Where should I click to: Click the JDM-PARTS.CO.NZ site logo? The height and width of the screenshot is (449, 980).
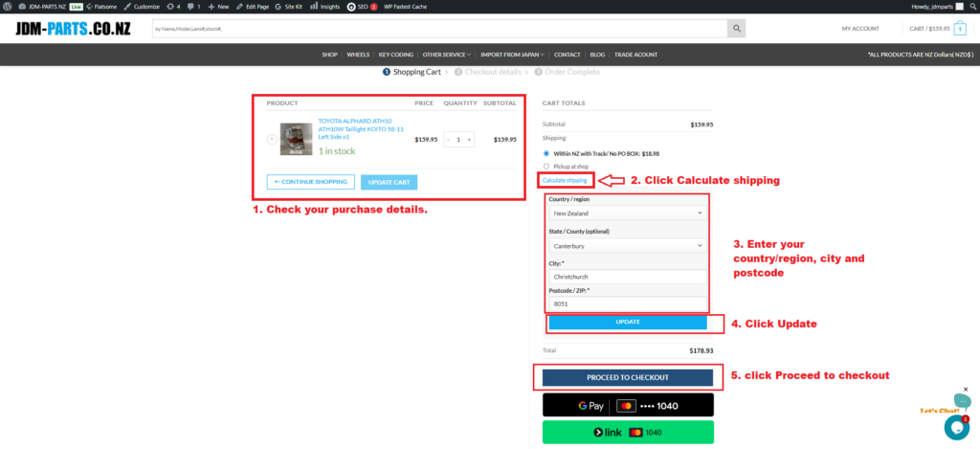tap(73, 28)
